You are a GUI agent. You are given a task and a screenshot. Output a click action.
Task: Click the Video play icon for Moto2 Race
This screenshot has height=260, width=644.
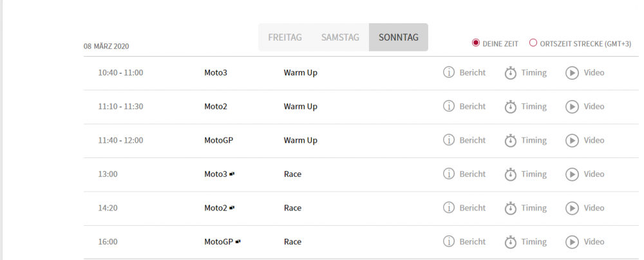572,208
